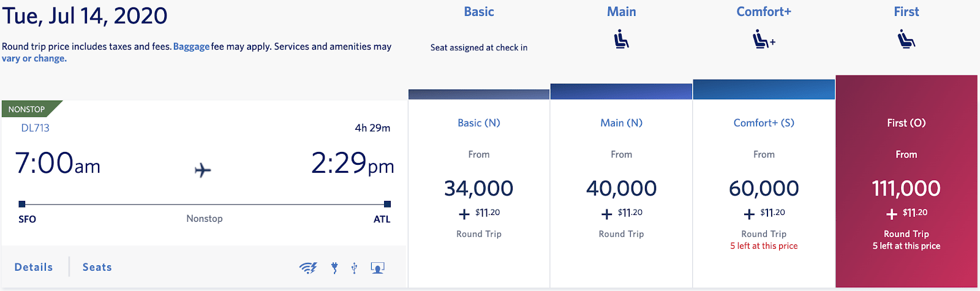Click the personal entertainment screen icon
Screen dimensions: 980x291
[x=378, y=268]
